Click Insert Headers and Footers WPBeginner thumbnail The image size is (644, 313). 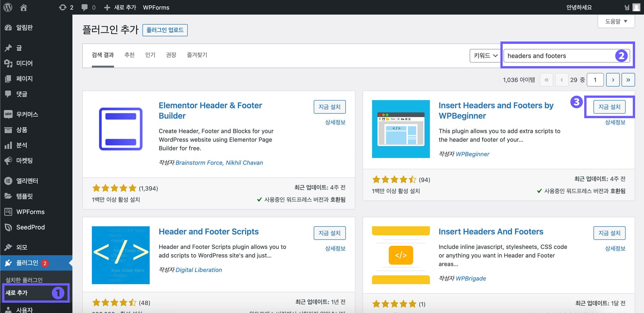(401, 129)
